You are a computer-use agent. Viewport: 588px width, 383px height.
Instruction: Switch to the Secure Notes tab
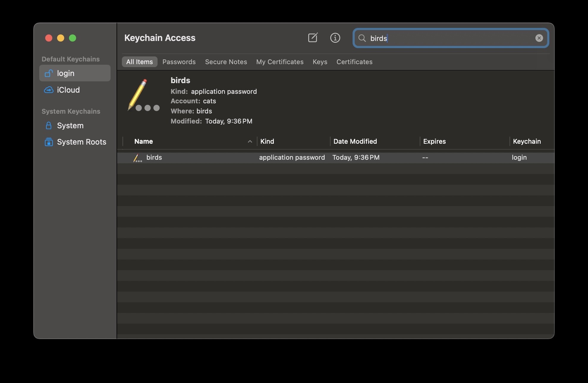tap(226, 62)
